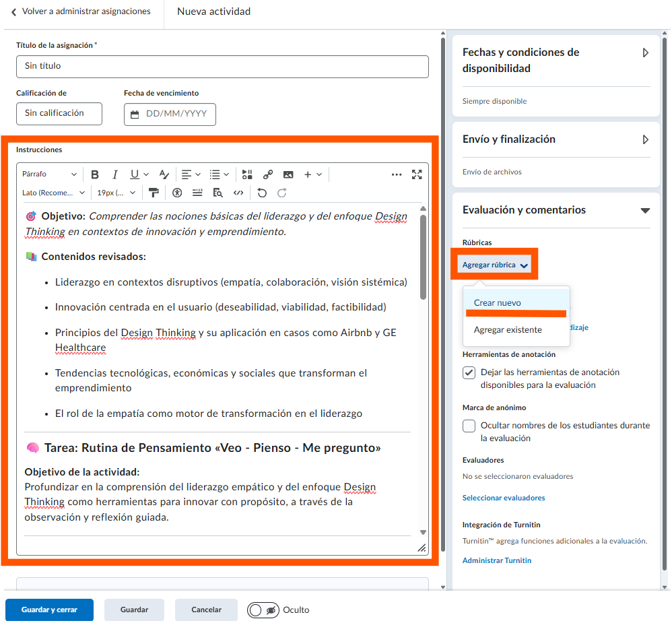Open the font size dropdown

[x=116, y=193]
